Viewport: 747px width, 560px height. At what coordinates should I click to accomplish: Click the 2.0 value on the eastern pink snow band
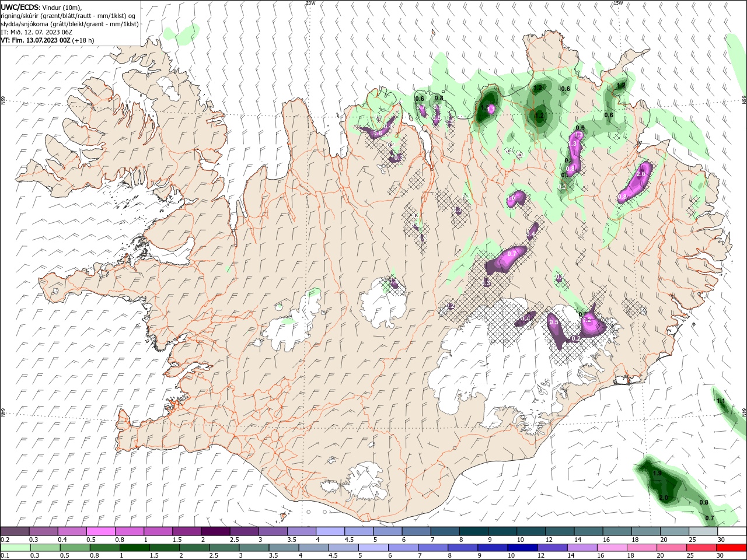coord(640,174)
